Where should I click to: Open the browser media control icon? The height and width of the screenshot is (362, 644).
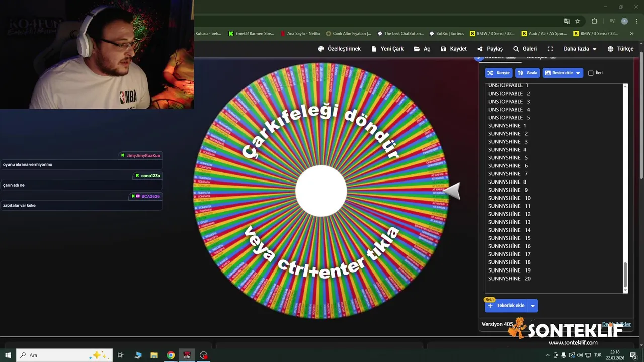[x=612, y=21]
